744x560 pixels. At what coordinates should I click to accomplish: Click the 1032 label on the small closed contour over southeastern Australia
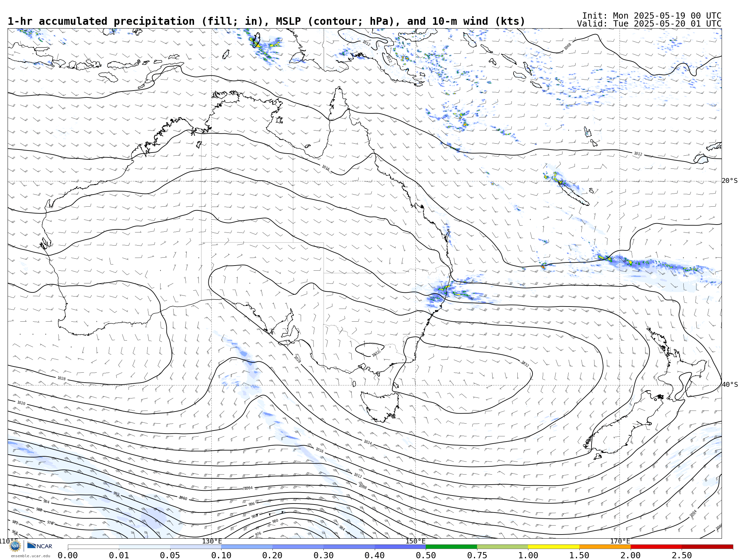point(376,353)
